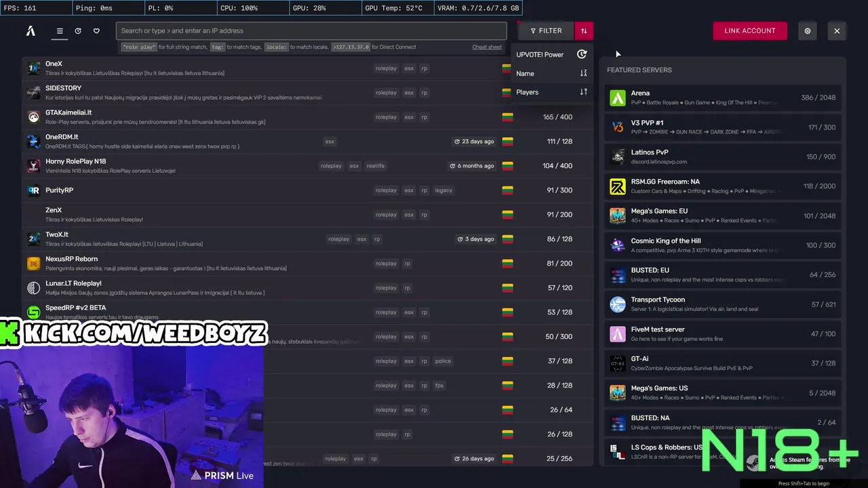
Task: Click the legacy tag on PurityRP row
Action: coord(443,190)
